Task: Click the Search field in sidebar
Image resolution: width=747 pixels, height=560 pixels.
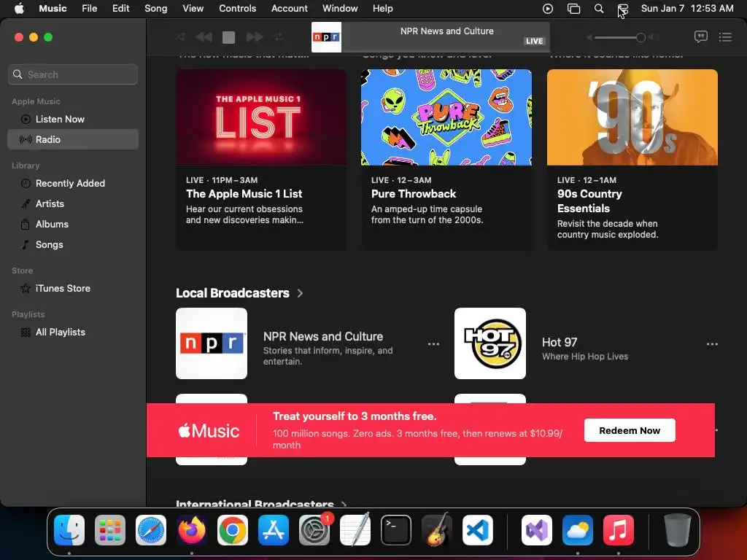Action: tap(73, 74)
